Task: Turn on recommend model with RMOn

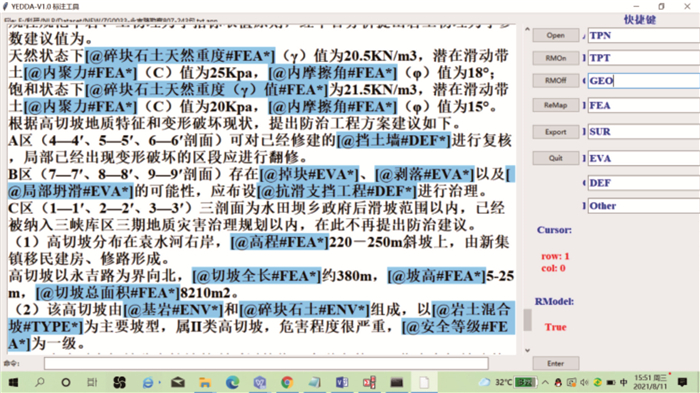Action: tap(555, 58)
